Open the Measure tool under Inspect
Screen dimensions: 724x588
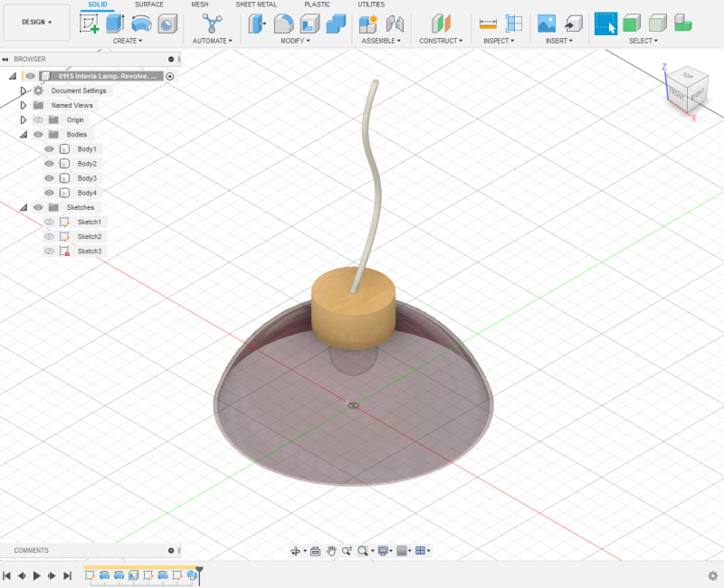pyautogui.click(x=490, y=23)
